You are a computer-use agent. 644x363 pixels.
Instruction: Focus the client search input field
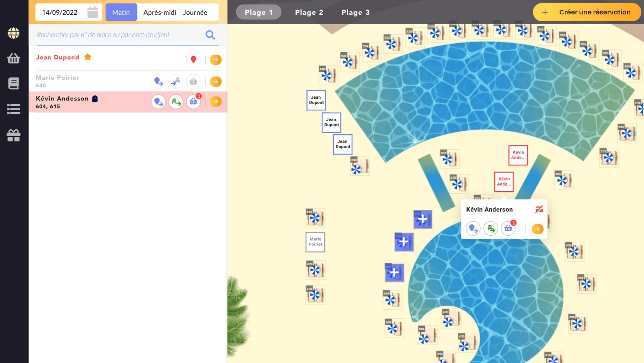118,35
